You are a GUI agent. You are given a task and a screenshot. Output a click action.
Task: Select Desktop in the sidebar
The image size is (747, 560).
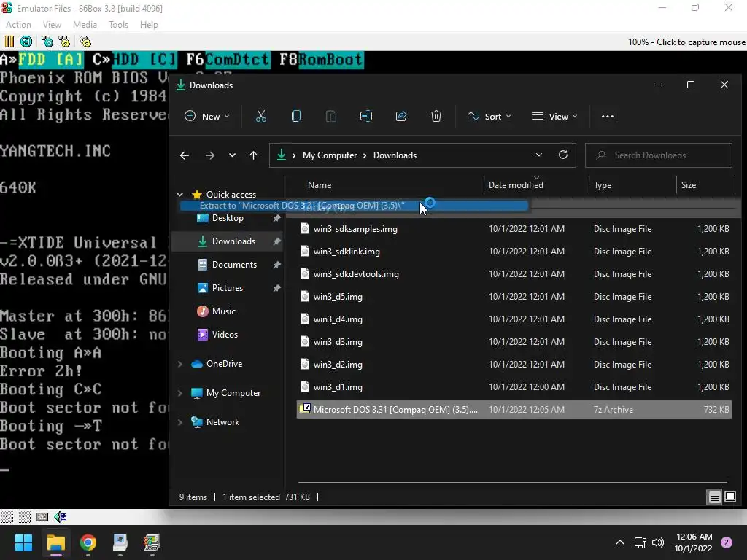[x=228, y=218]
